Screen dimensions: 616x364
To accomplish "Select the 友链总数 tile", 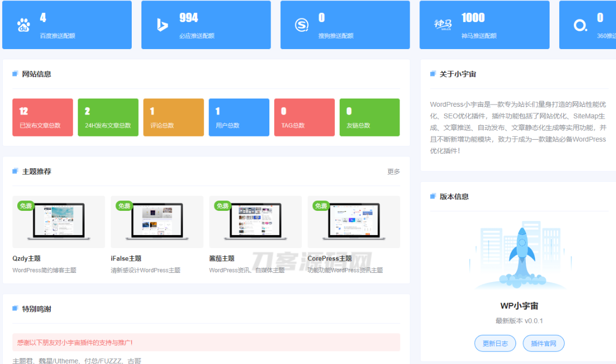I will click(x=370, y=117).
